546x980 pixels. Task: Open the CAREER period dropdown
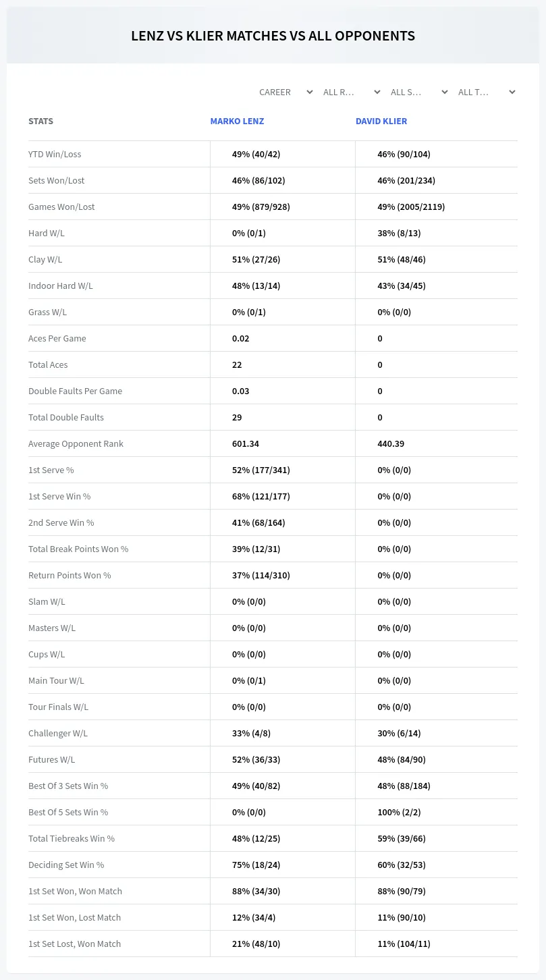(x=285, y=92)
